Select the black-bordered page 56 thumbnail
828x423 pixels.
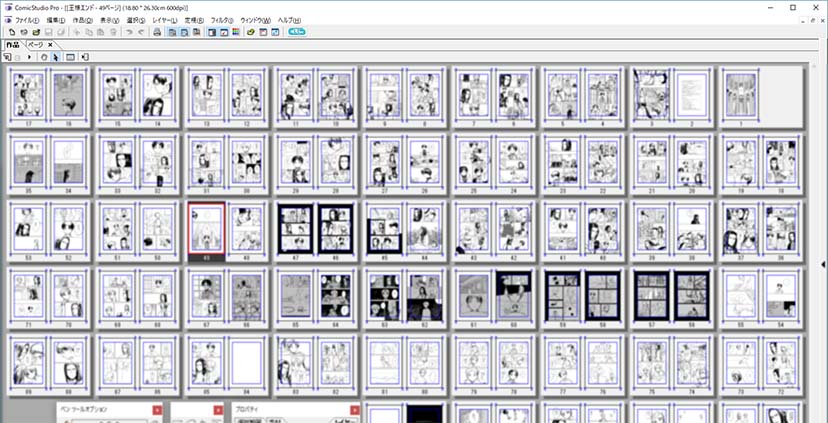coord(692,296)
